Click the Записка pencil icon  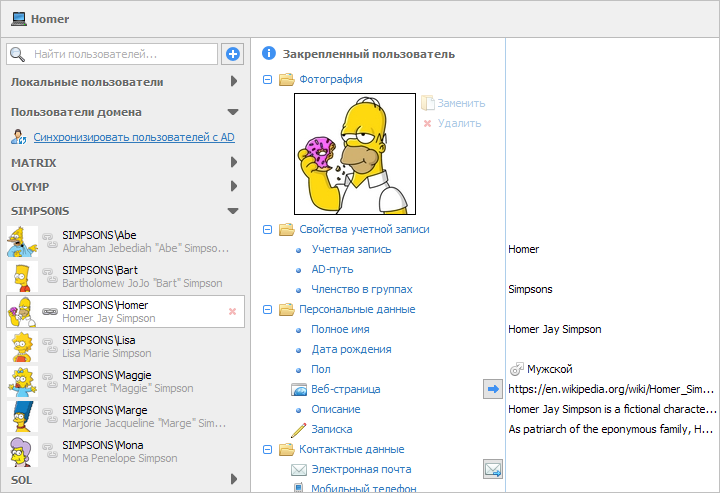[x=298, y=430]
